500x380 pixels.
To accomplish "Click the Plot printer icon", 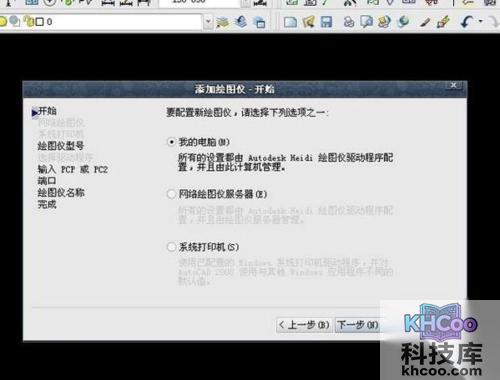I will (x=349, y=22).
